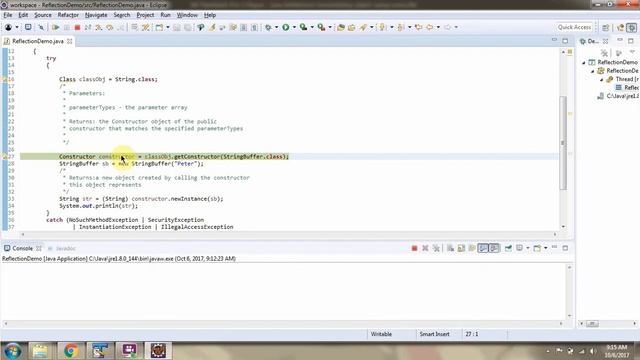Open File Explorer from the taskbar
The height and width of the screenshot is (360, 640).
[40, 351]
